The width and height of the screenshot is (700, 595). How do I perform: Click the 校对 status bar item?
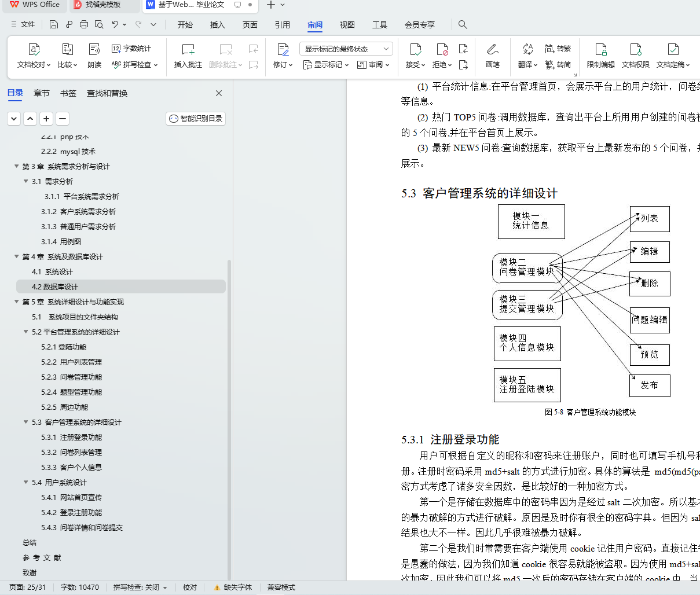[x=190, y=587]
